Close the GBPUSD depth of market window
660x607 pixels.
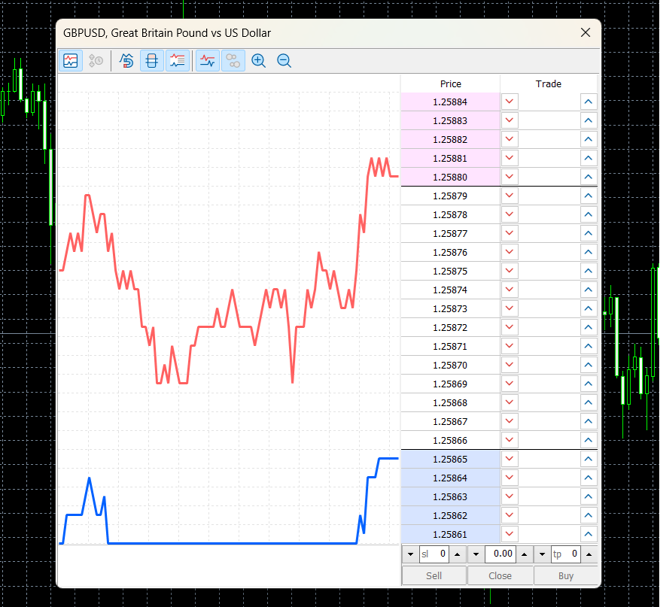(585, 32)
